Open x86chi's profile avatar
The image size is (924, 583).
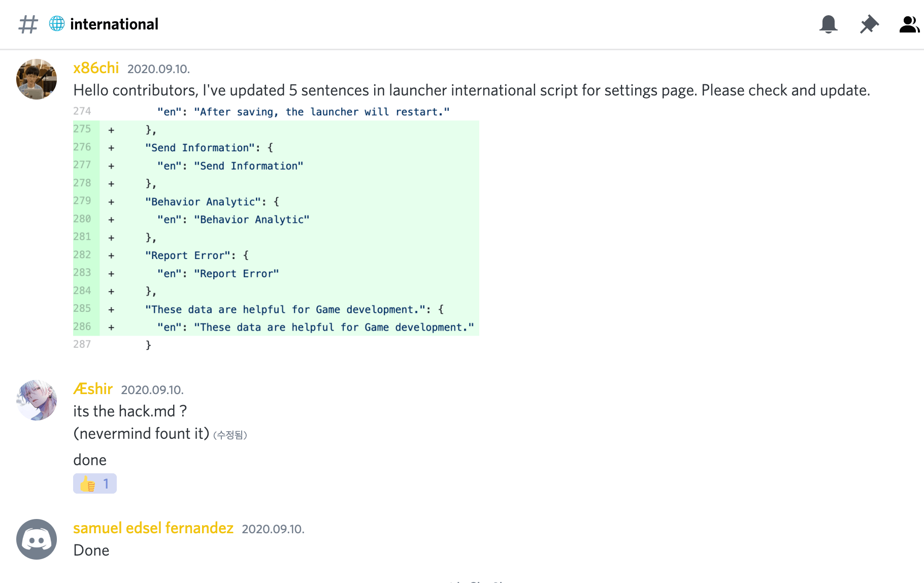[x=37, y=79]
